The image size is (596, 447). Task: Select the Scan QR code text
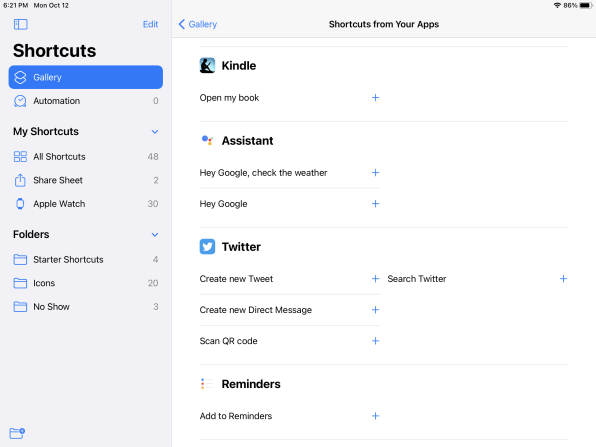[228, 341]
